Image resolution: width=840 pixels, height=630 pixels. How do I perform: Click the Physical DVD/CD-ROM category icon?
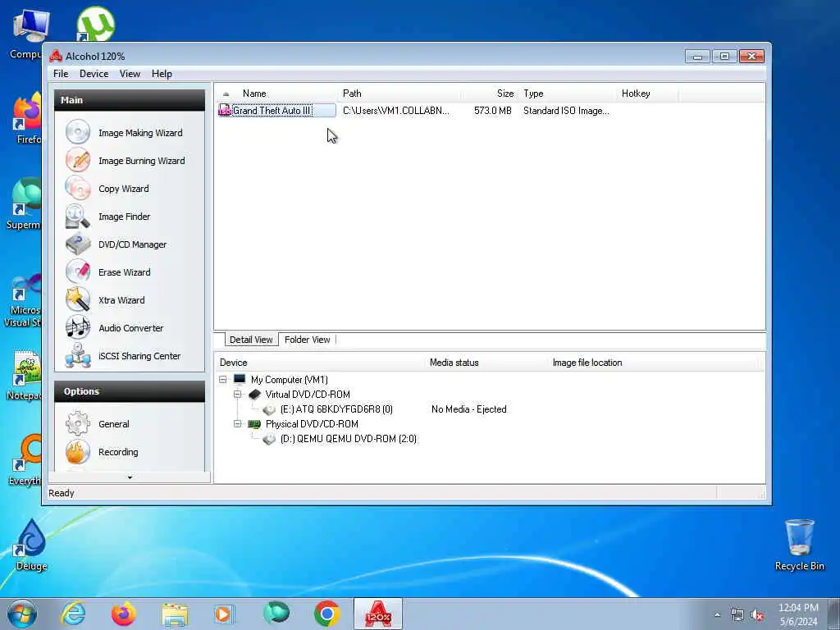(254, 424)
